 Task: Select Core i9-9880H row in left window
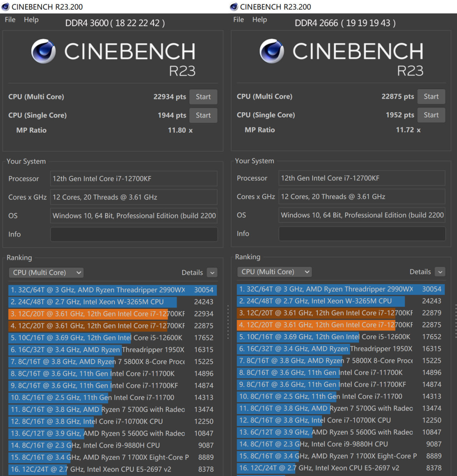pyautogui.click(x=113, y=446)
